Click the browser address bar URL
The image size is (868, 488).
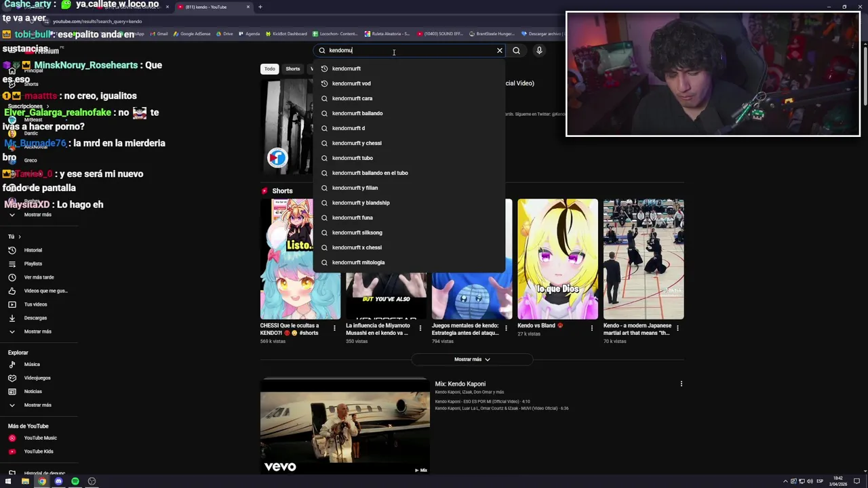(97, 21)
